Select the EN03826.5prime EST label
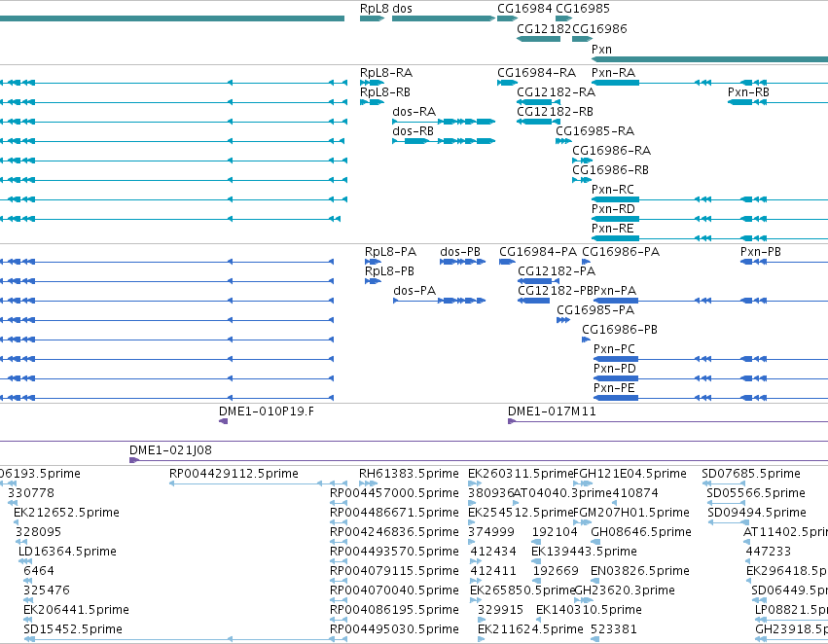Image resolution: width=828 pixels, height=644 pixels. point(640,572)
